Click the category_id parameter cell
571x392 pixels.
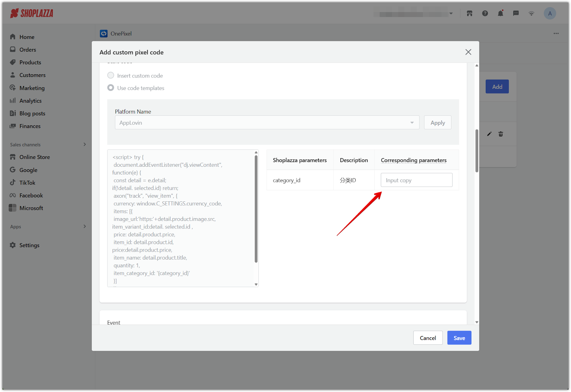tap(300, 180)
